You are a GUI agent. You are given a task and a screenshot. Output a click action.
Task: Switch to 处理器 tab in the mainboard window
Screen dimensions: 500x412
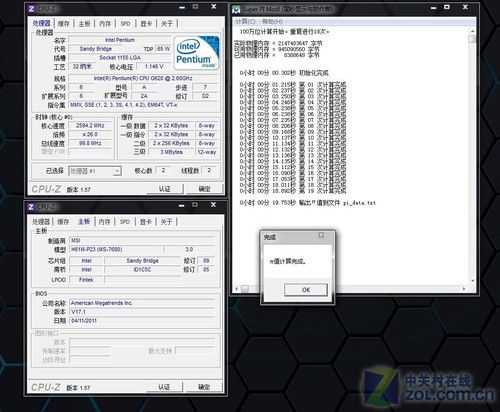(41, 222)
